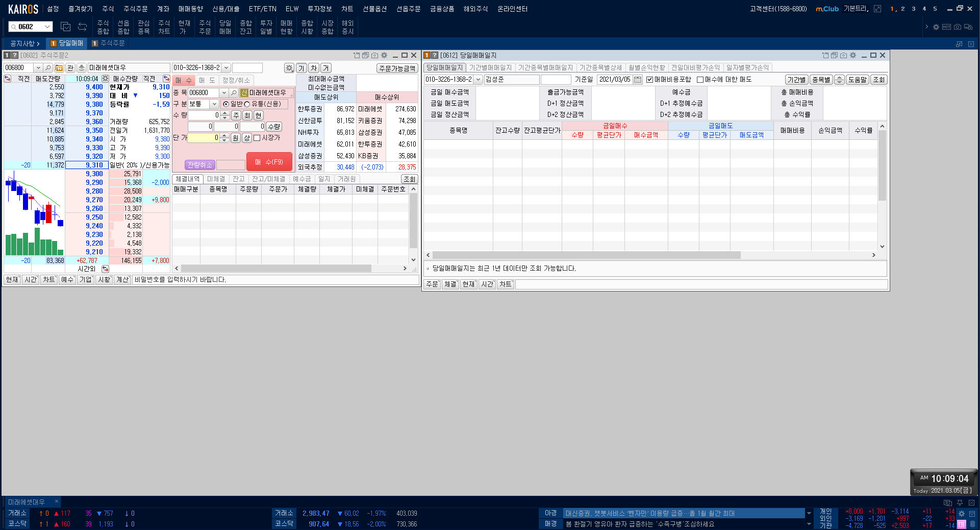Check the 매수에 대한 매도 checkbox
This screenshot has height=530, width=980.
point(700,80)
